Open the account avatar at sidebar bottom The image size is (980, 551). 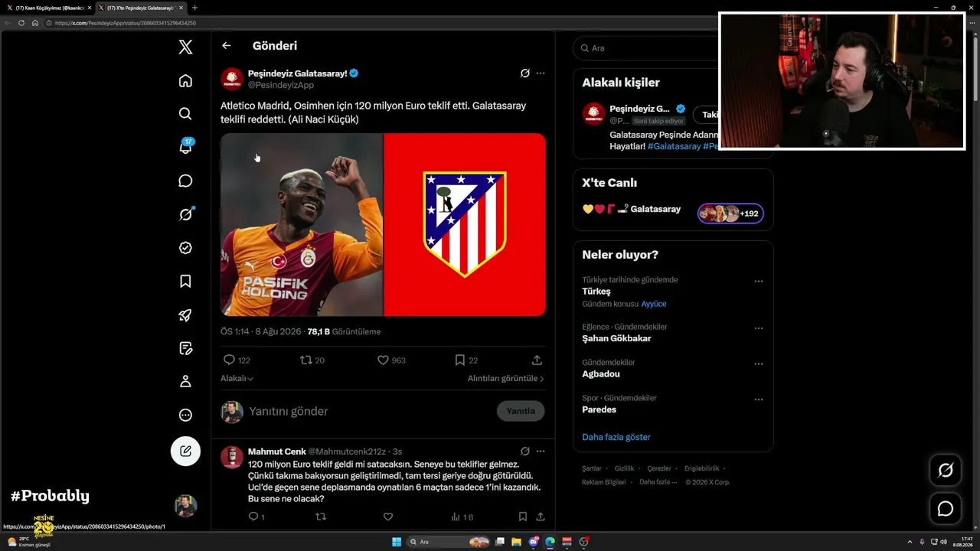coord(185,506)
